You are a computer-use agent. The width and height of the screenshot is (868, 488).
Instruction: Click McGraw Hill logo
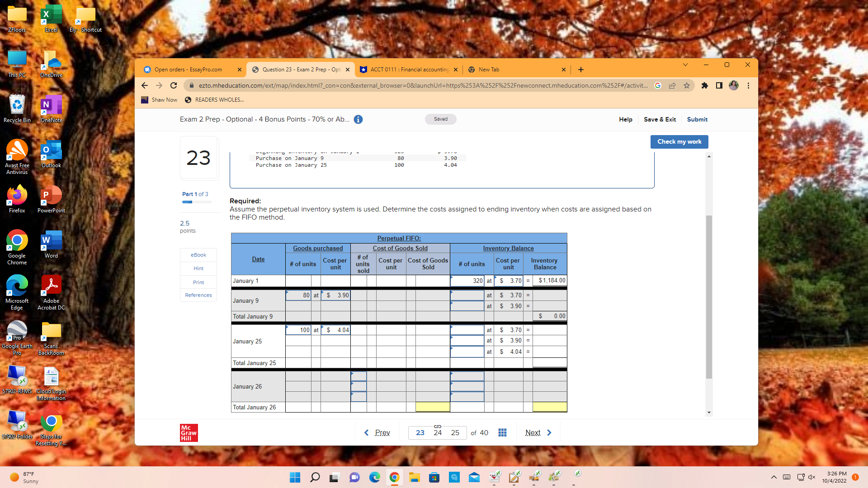[189, 433]
